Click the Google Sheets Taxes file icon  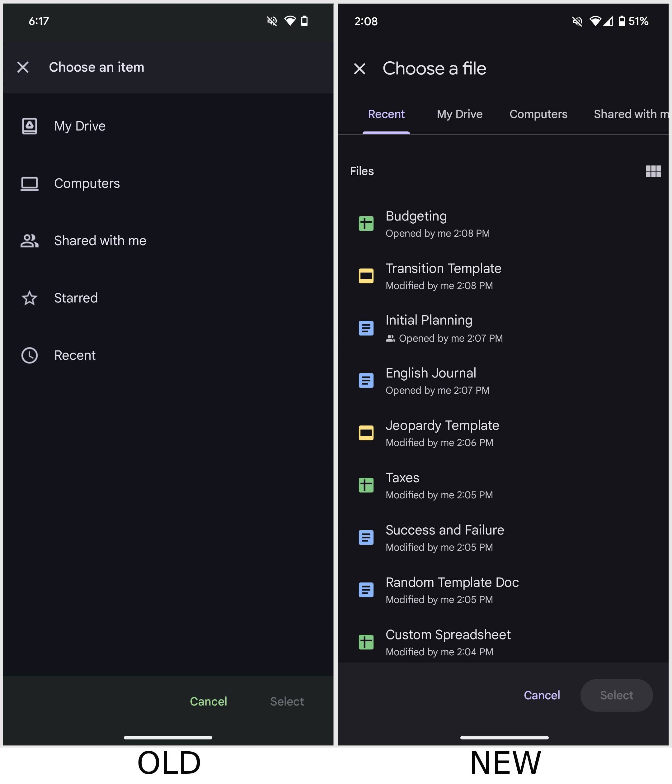coord(366,485)
